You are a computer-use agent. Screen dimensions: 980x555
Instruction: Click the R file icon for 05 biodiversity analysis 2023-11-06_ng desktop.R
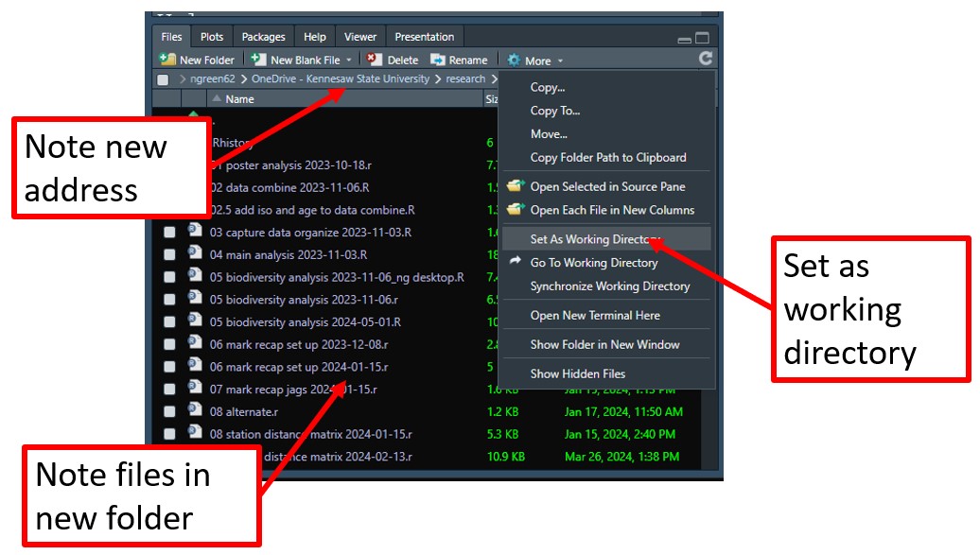pos(195,276)
